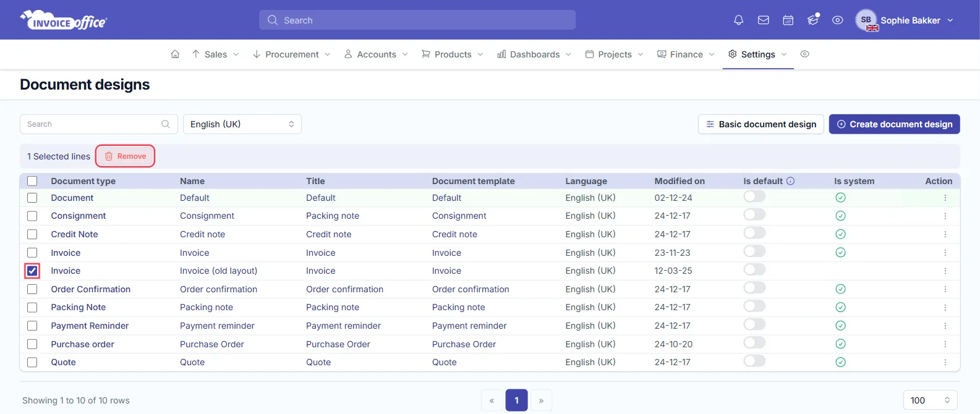The height and width of the screenshot is (414, 980).
Task: Open the Purchase order document type link
Action: click(x=82, y=344)
